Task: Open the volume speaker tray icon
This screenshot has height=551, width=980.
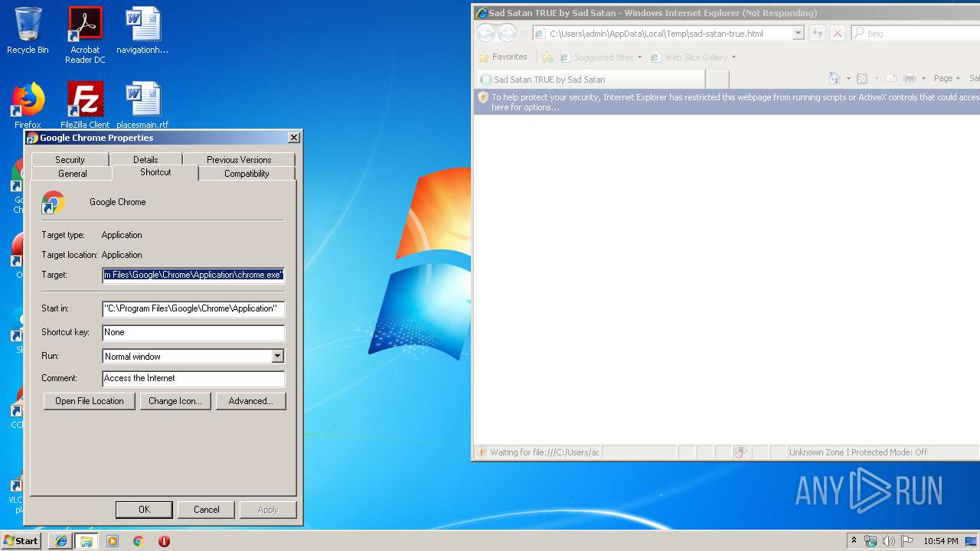Action: [889, 541]
